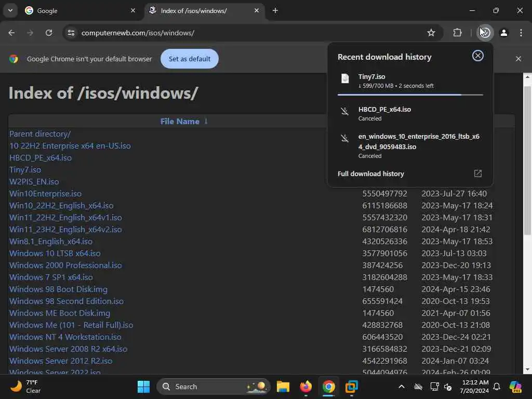
Task: Click the Tiny7.iso file icon in downloads
Action: 345,78
